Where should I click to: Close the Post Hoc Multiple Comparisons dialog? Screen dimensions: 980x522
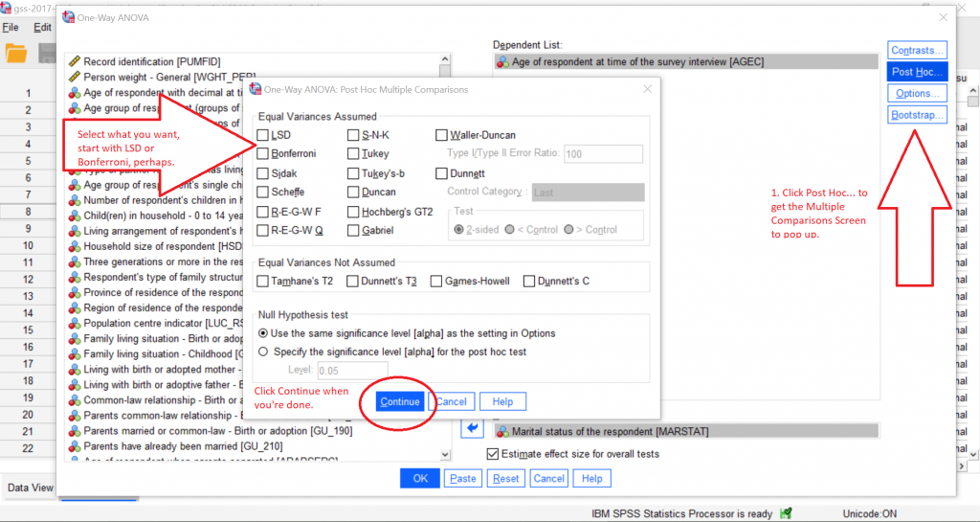(648, 89)
